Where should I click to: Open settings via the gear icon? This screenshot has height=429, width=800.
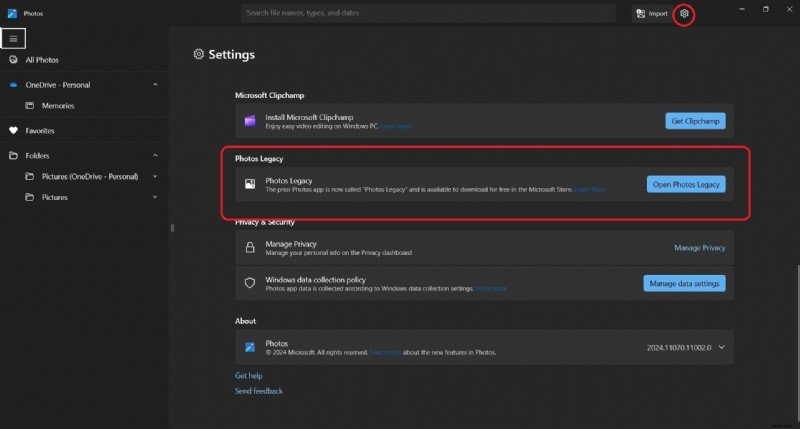click(684, 14)
